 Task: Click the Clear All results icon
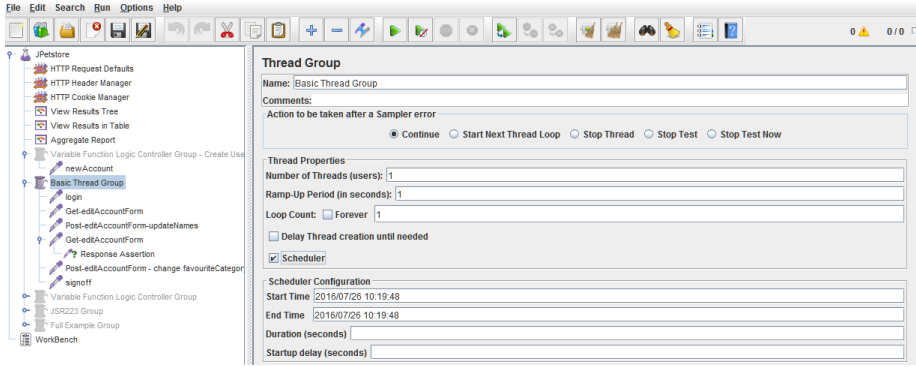[x=614, y=30]
